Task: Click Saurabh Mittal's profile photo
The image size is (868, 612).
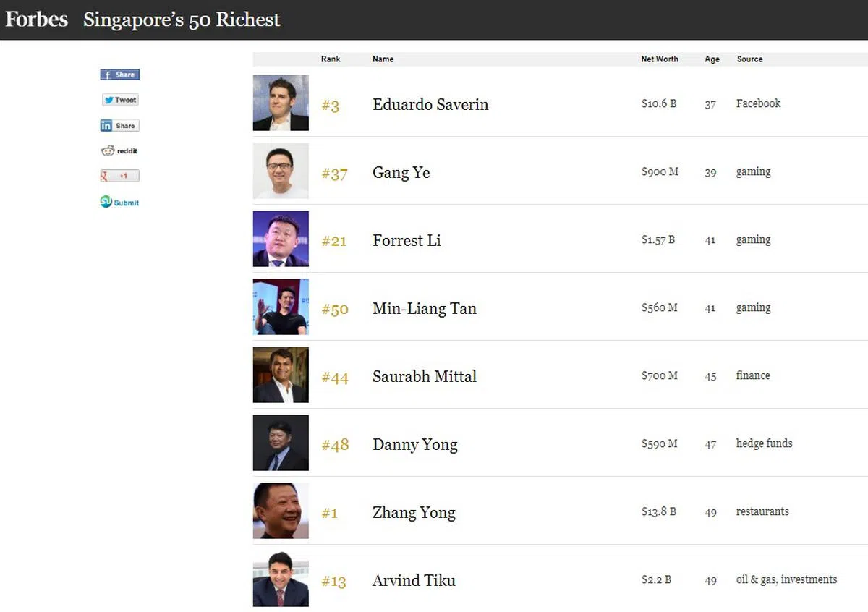Action: [x=281, y=375]
